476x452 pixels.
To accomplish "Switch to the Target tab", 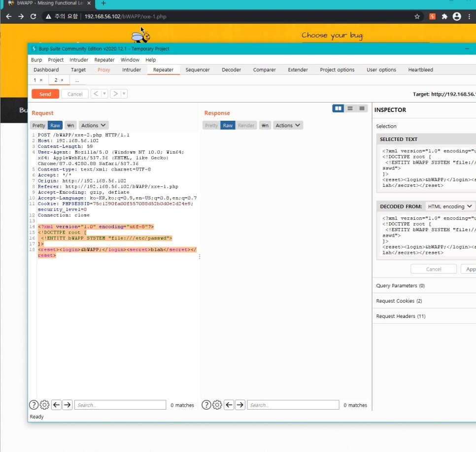I will point(78,70).
